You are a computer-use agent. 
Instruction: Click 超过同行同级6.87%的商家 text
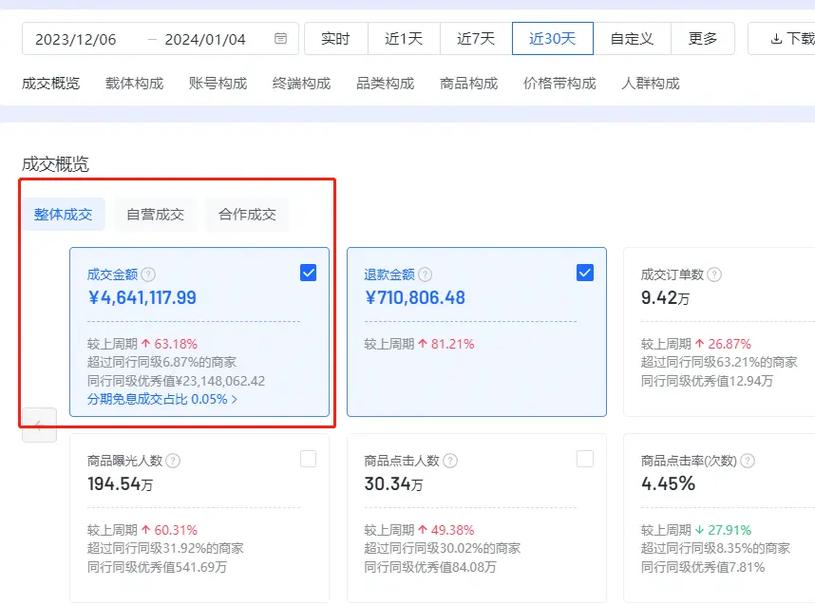click(x=162, y=362)
